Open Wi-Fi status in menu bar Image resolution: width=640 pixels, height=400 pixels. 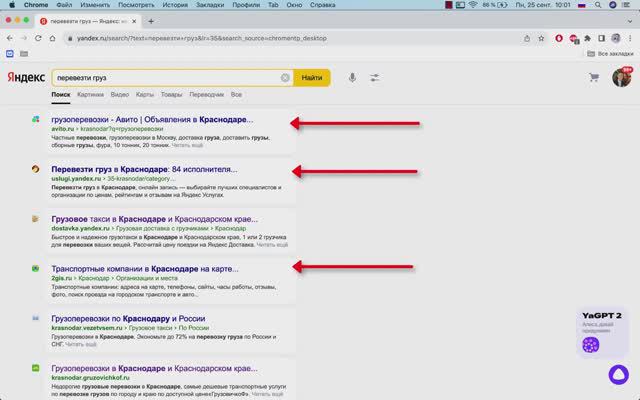473,5
